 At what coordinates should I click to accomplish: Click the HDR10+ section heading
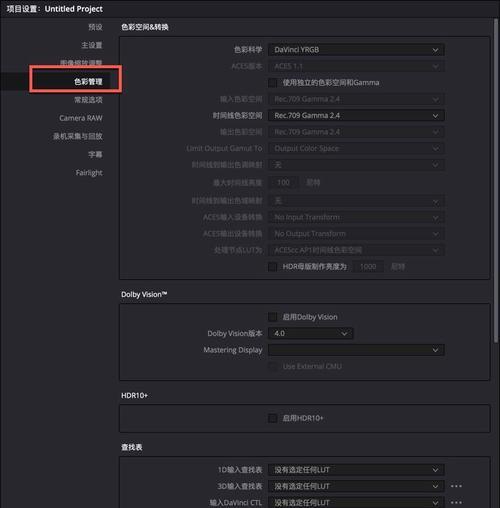pyautogui.click(x=134, y=396)
